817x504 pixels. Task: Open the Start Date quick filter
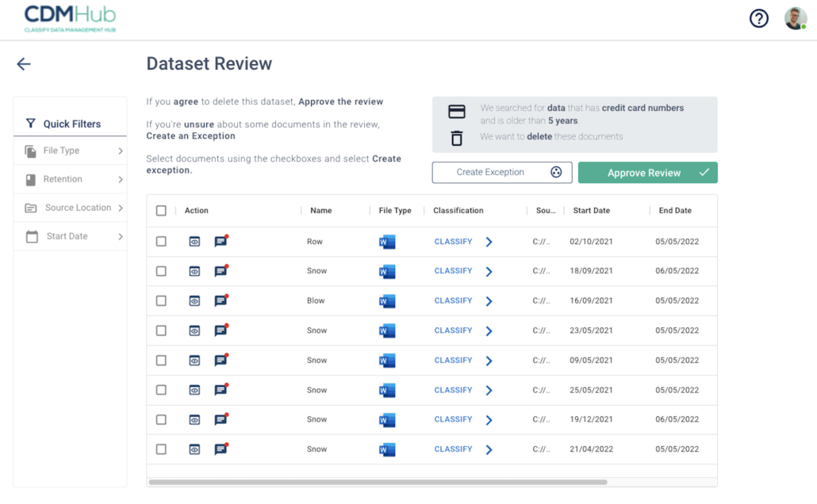(70, 235)
